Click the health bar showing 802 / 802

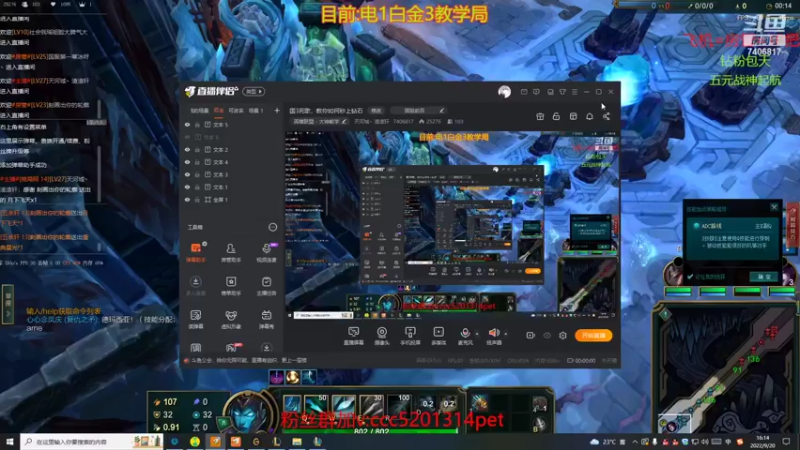coord(371,431)
